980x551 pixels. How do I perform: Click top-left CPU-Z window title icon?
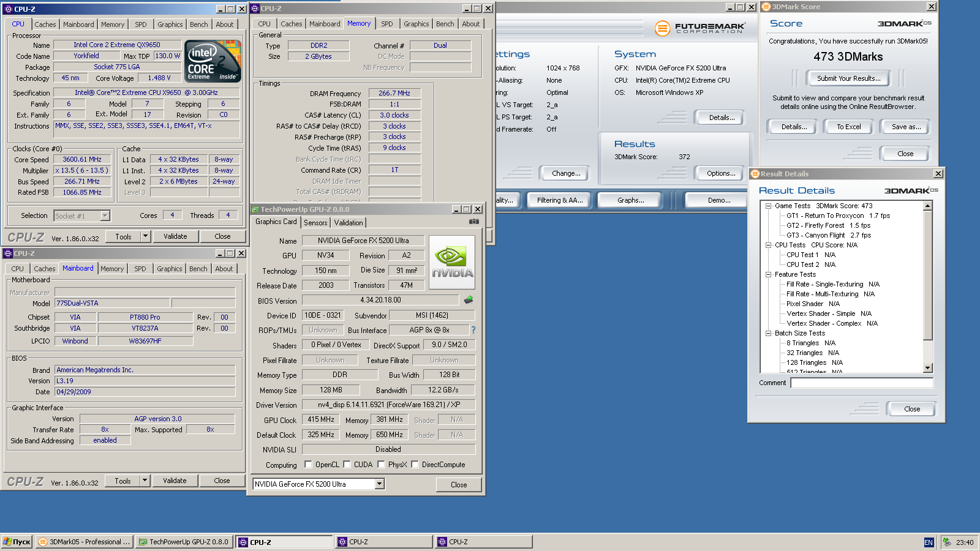9,9
